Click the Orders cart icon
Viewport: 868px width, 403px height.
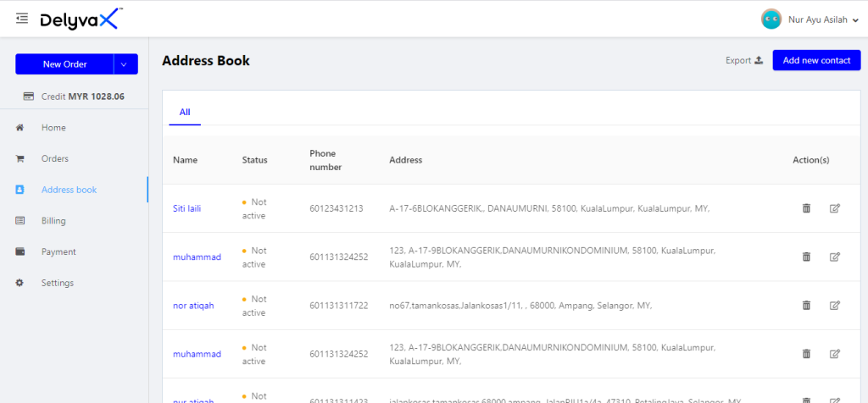20,158
